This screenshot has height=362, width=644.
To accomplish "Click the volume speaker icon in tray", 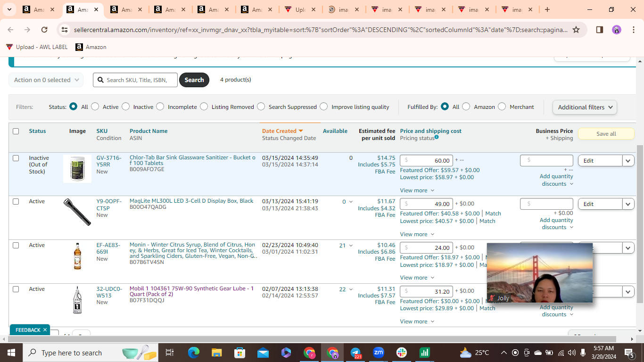I will point(572,353).
